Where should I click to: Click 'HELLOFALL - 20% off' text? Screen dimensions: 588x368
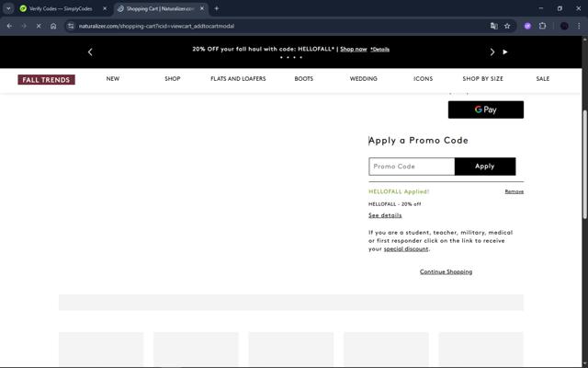point(394,204)
